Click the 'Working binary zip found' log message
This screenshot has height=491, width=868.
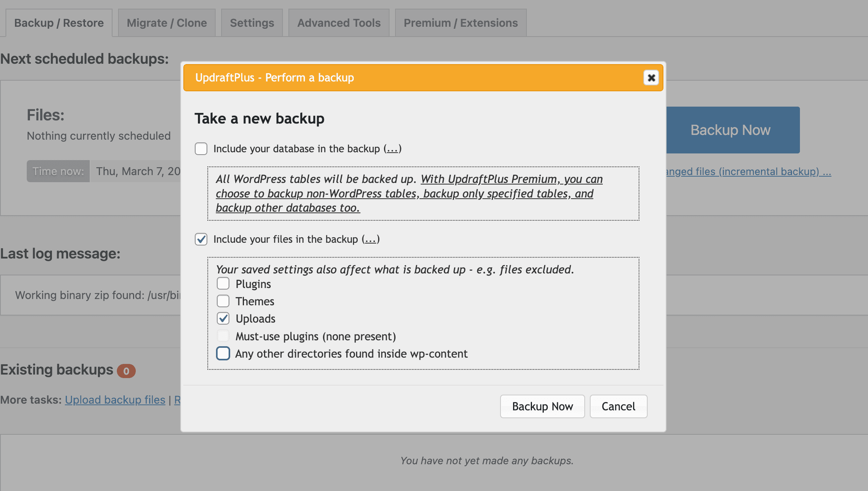point(98,295)
